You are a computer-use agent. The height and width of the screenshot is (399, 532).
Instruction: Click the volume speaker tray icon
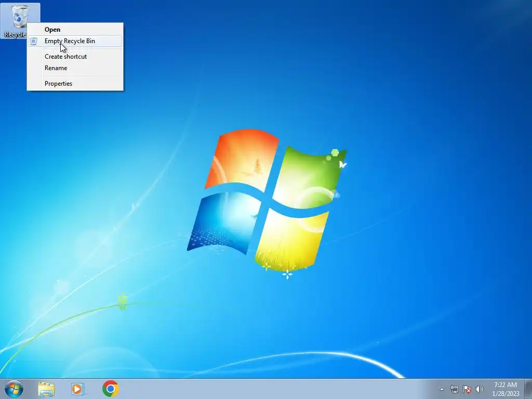480,389
